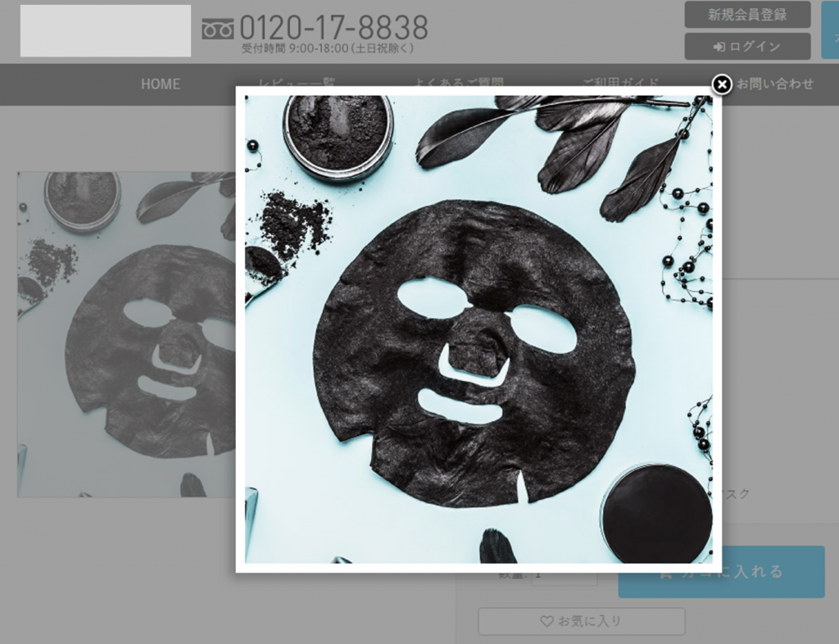
Task: Go to HOME in navigation bar
Action: 161,84
